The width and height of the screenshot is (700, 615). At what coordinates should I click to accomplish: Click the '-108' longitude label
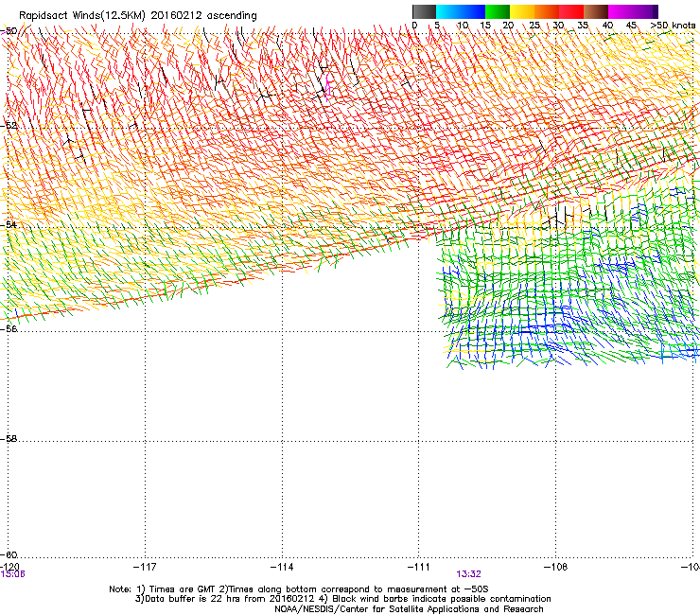tap(556, 567)
